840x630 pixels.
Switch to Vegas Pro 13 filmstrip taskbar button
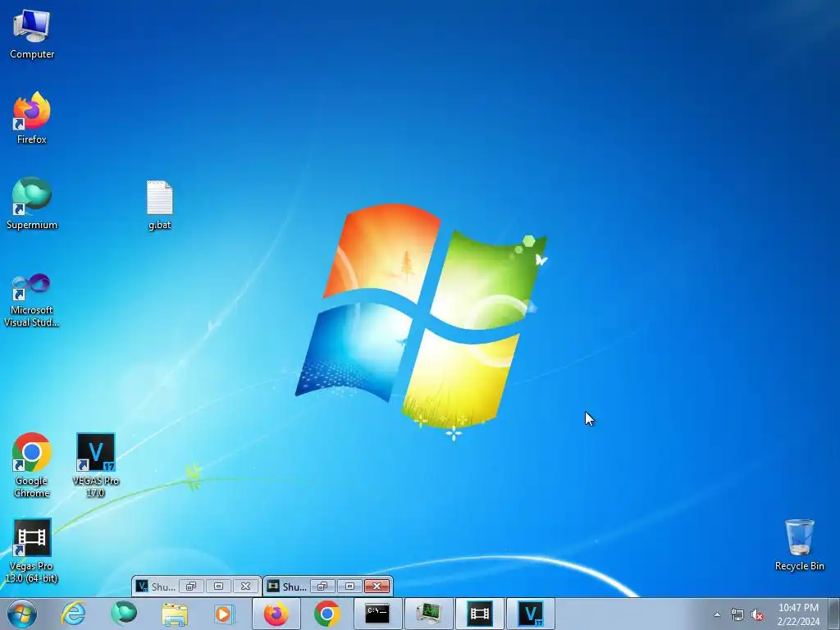tap(479, 614)
